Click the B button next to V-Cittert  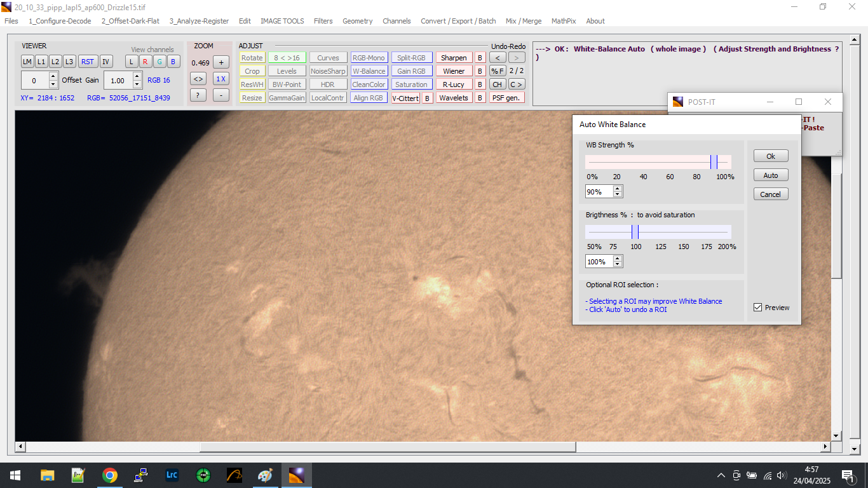click(x=428, y=98)
